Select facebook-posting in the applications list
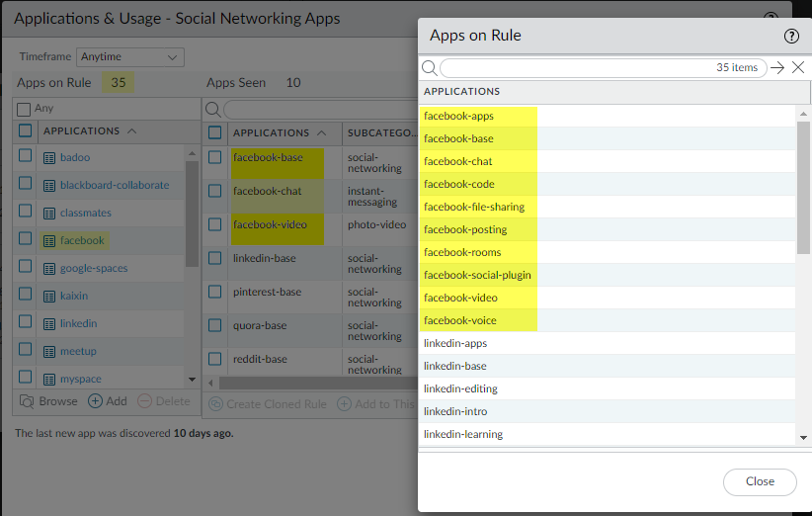The image size is (812, 516). pos(465,229)
